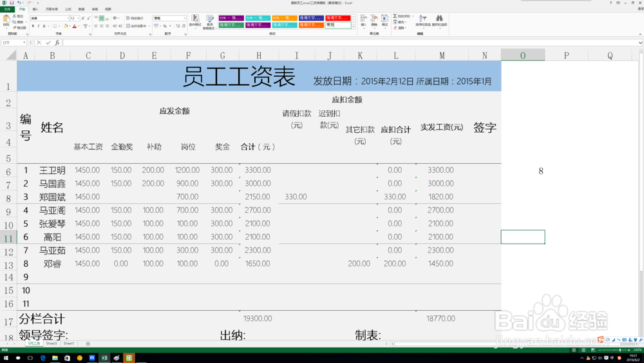Click cell with 王卫明 name
The width and height of the screenshot is (644, 363).
pos(52,170)
